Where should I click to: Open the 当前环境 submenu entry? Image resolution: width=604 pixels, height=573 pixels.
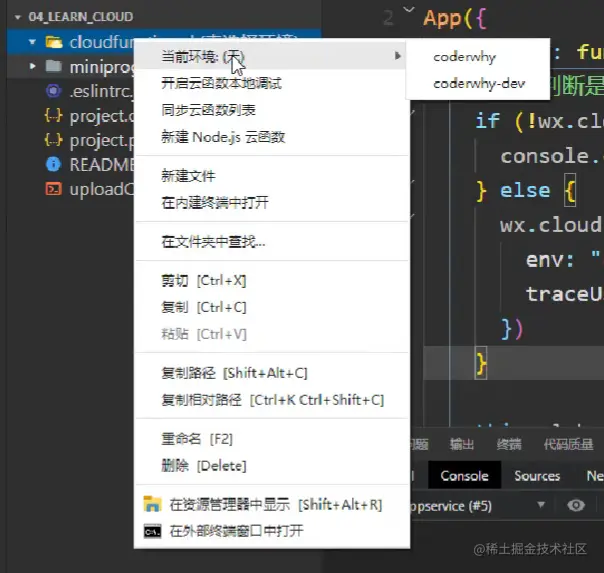click(271, 56)
